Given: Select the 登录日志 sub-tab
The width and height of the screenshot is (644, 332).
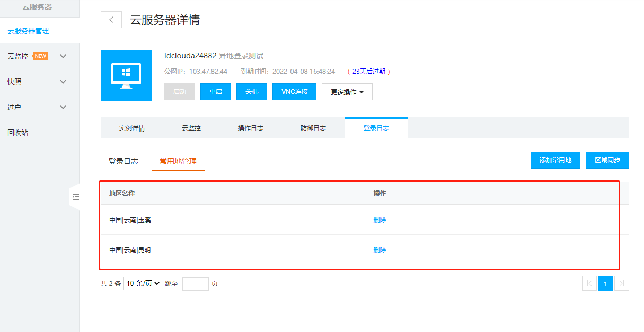Looking at the screenshot, I should (123, 161).
